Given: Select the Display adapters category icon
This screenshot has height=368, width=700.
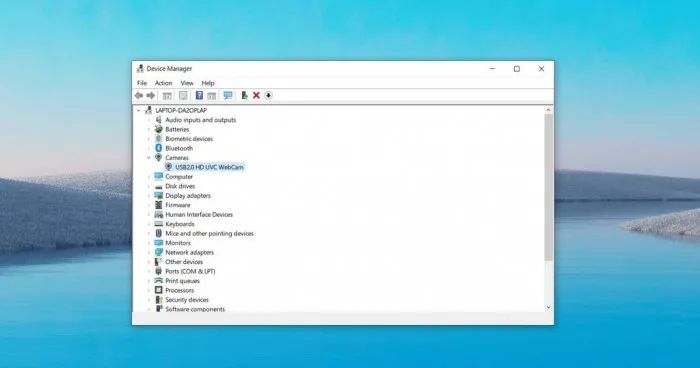Looking at the screenshot, I should pyautogui.click(x=158, y=196).
